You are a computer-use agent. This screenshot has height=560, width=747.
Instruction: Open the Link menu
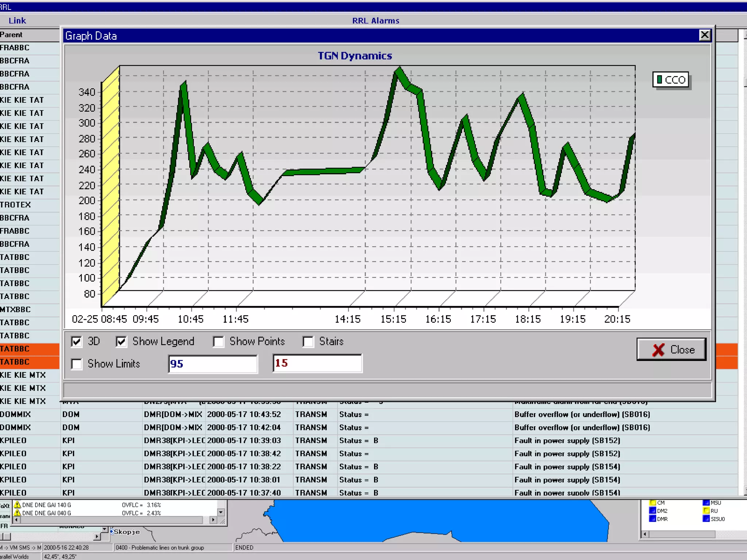[17, 20]
